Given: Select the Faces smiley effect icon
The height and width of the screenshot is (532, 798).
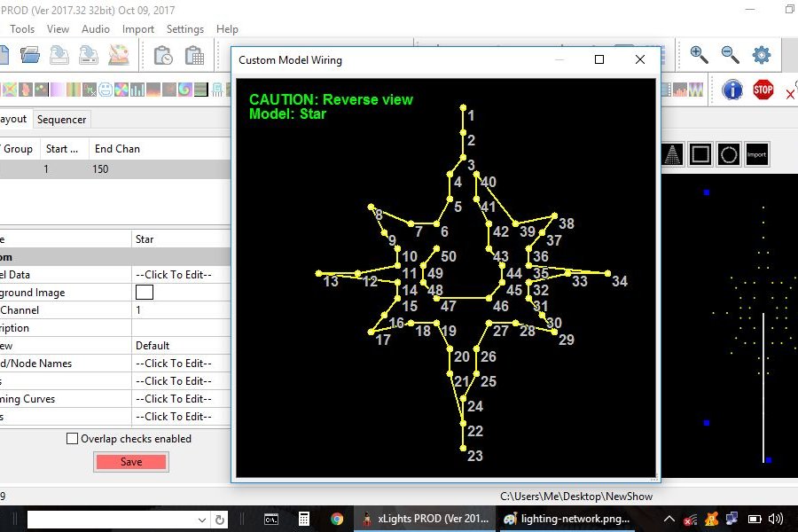Looking at the screenshot, I should coord(106,90).
